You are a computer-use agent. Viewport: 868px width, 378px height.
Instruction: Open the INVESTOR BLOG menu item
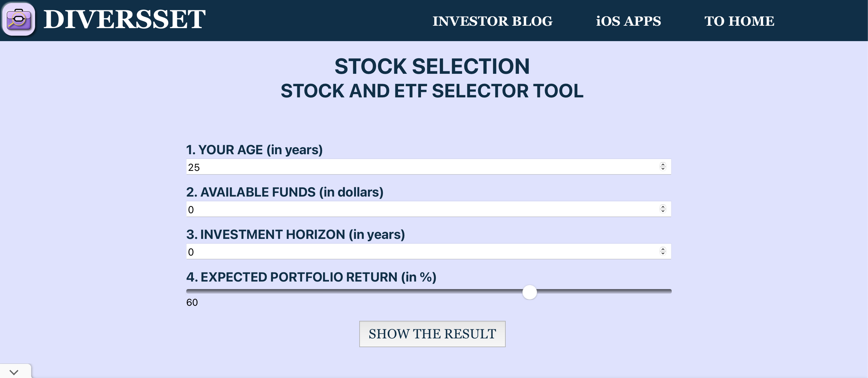tap(493, 21)
